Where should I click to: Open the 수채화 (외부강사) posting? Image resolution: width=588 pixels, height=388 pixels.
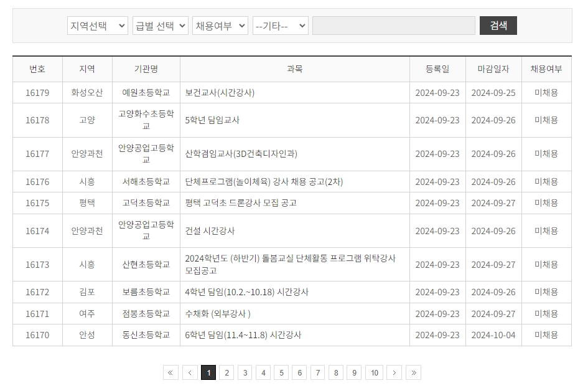[x=218, y=314]
